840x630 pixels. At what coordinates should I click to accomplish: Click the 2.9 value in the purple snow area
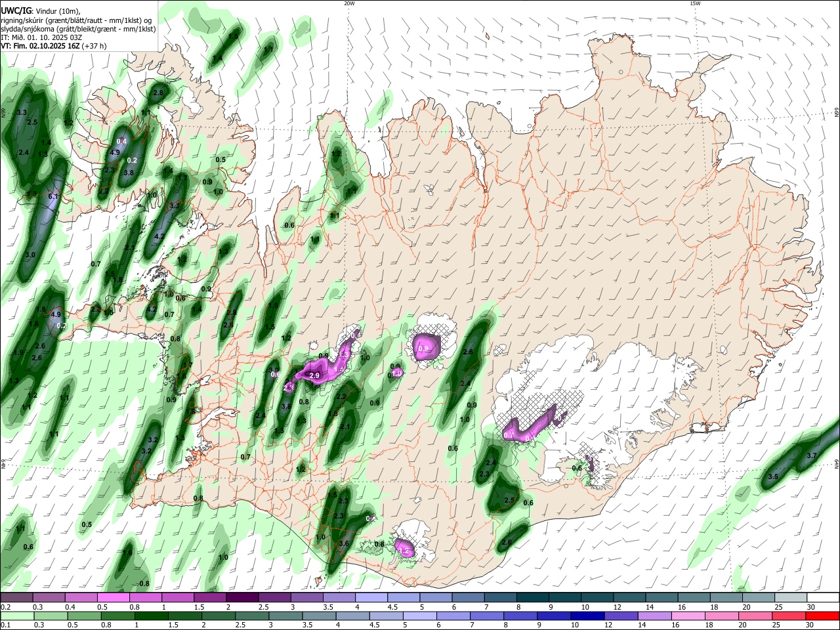[314, 375]
